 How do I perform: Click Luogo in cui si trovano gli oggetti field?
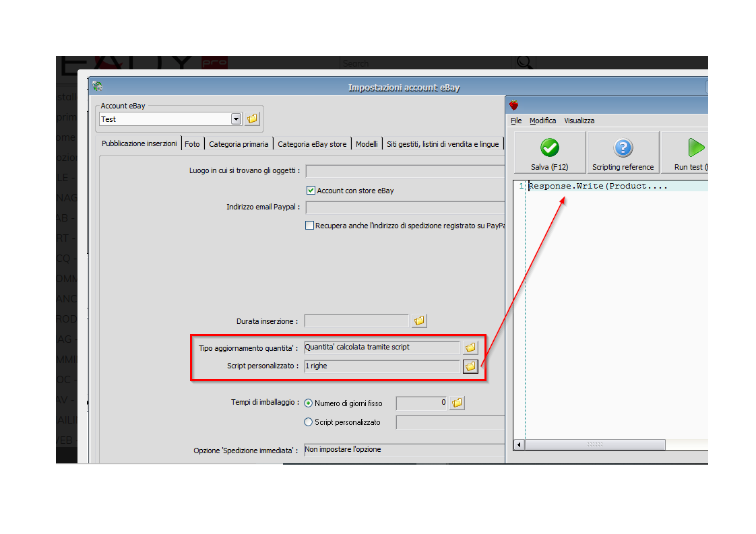click(405, 171)
